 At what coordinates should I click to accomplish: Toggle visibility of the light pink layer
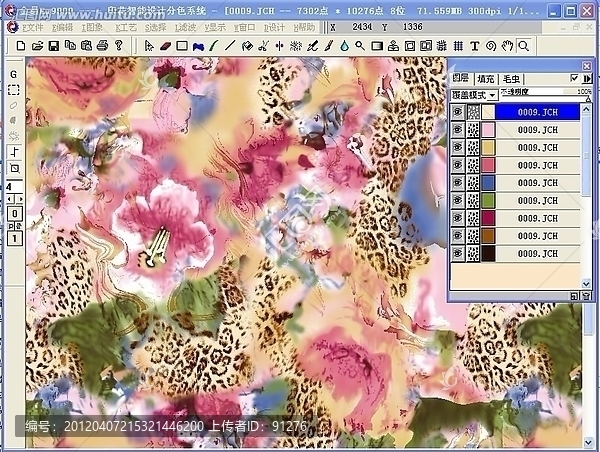click(458, 130)
